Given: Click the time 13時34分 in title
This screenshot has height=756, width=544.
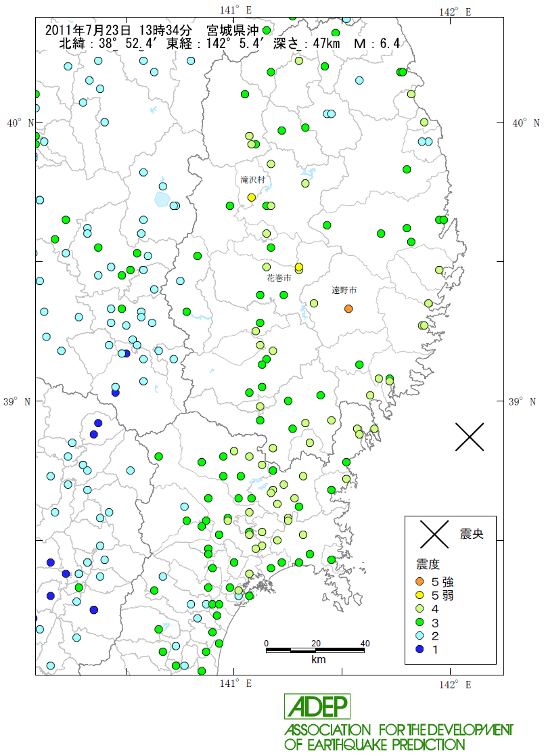Looking at the screenshot, I should tap(166, 30).
